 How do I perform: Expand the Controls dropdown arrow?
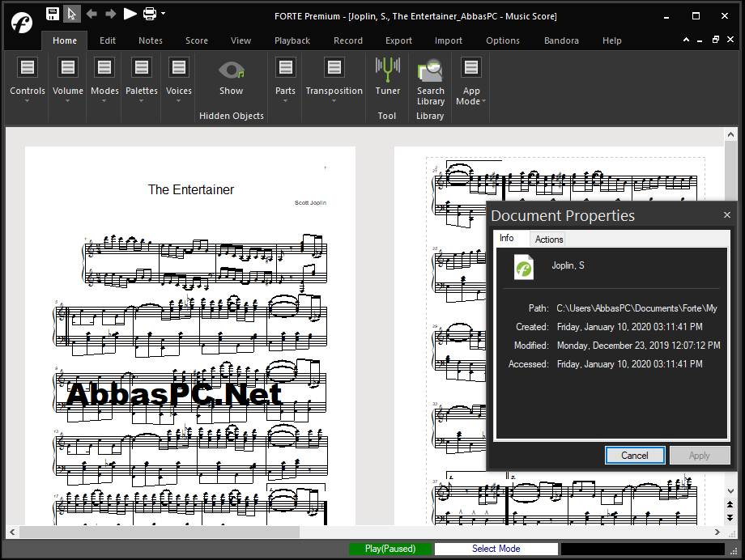click(x=27, y=100)
